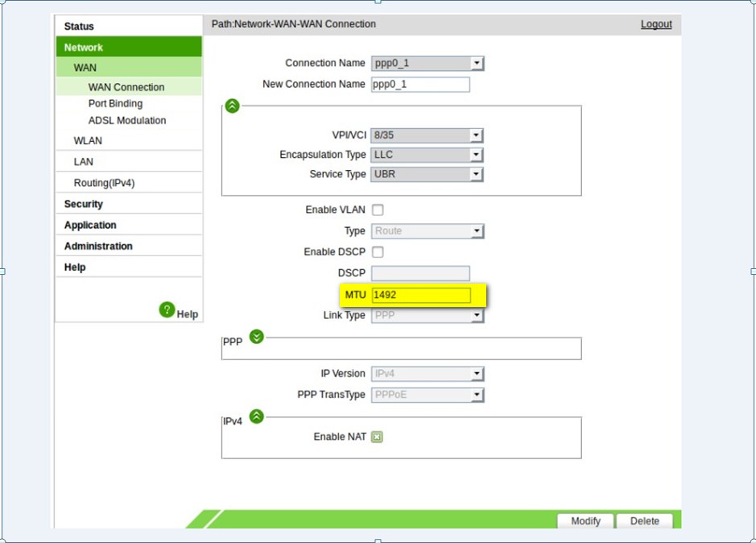Toggle the Enable DSCP checkbox
Viewport: 756px width, 543px height.
pos(378,252)
